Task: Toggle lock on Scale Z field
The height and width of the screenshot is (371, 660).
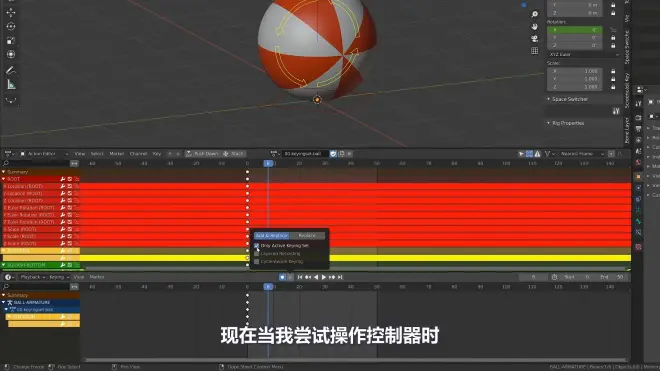Action: point(613,87)
